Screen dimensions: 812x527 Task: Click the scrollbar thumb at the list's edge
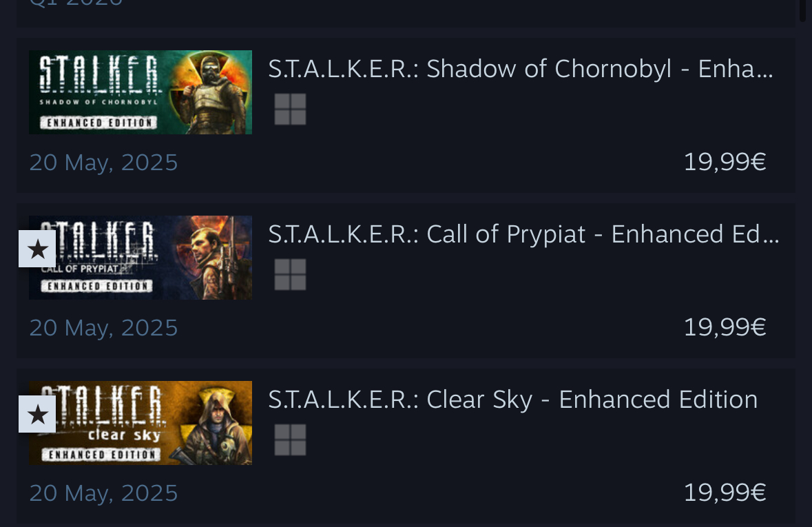point(802,10)
